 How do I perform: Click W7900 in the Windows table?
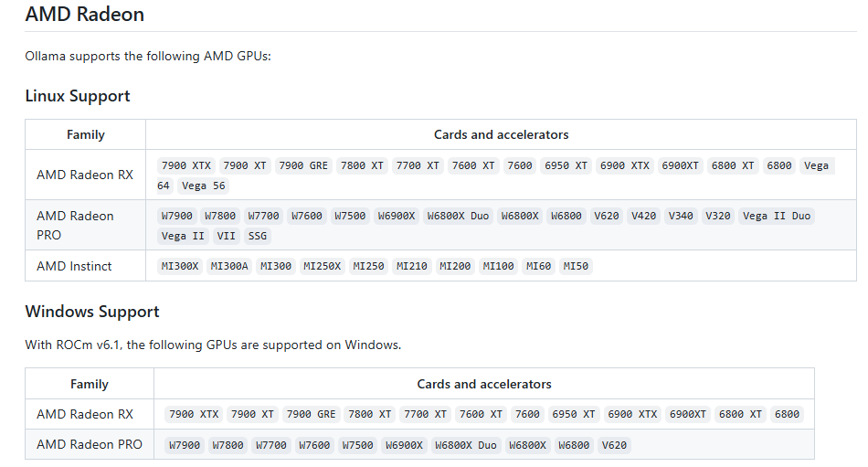pos(185,445)
